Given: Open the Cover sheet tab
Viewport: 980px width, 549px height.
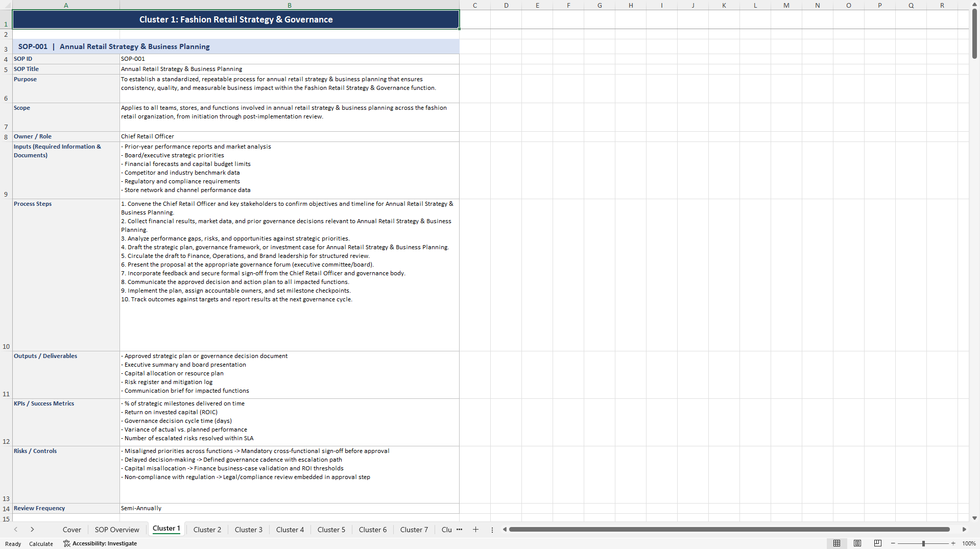Looking at the screenshot, I should (x=72, y=530).
